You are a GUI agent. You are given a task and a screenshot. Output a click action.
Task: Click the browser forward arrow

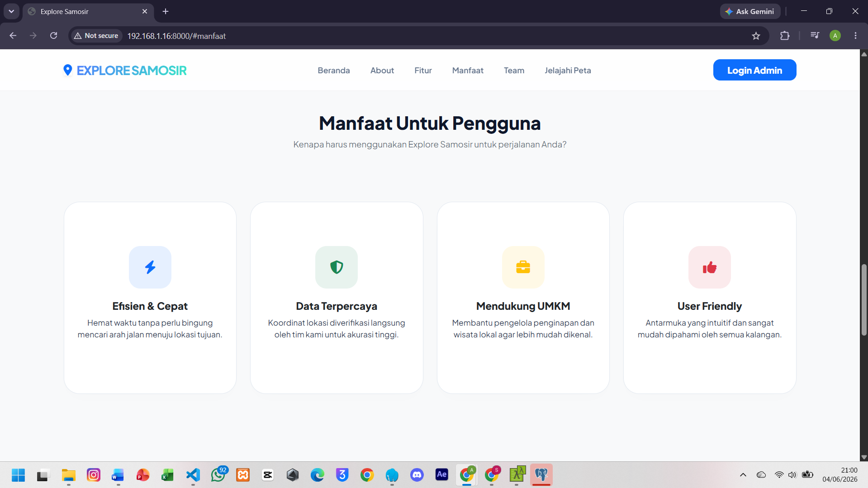click(x=33, y=36)
